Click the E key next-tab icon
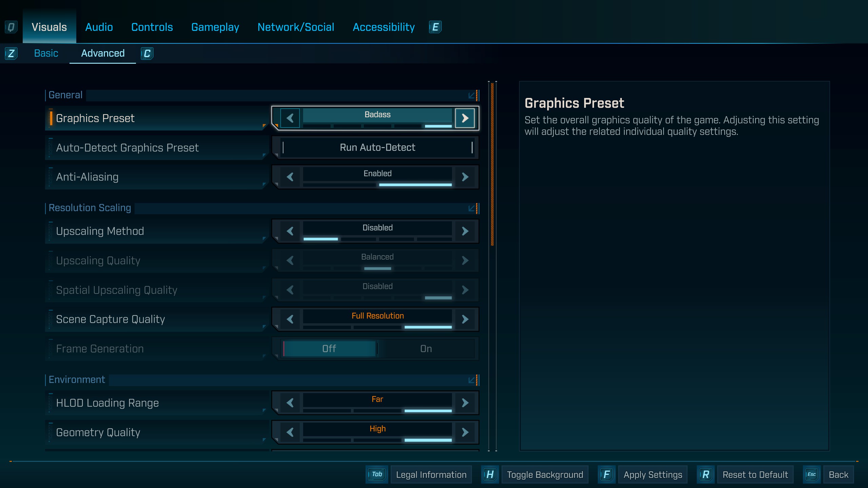The image size is (868, 488). 435,27
